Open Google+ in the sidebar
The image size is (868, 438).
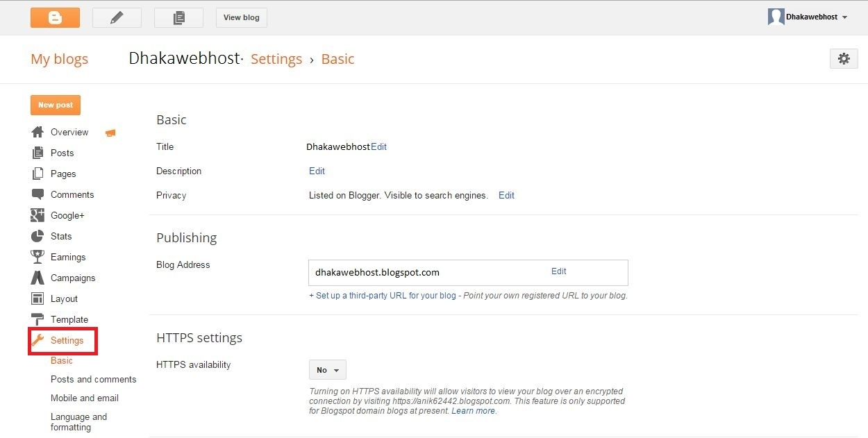coord(67,215)
